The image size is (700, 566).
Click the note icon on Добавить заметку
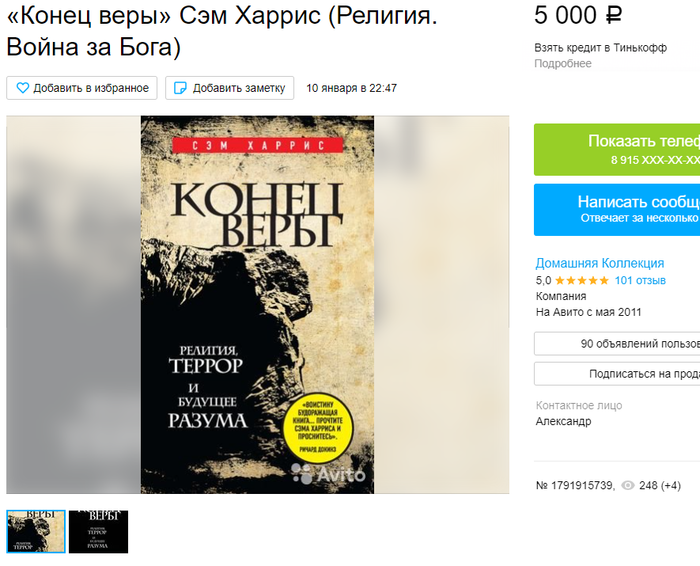[180, 88]
